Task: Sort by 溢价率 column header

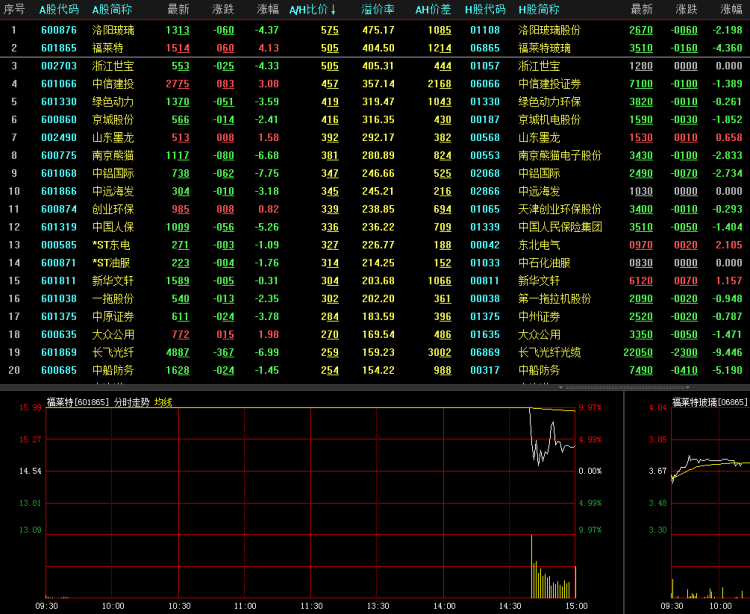Action: 377,10
